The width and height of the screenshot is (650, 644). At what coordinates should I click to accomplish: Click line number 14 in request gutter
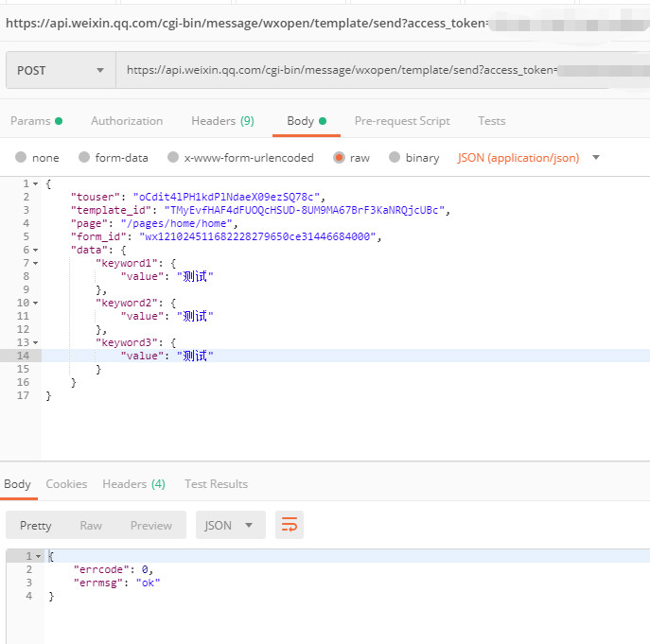(x=23, y=356)
